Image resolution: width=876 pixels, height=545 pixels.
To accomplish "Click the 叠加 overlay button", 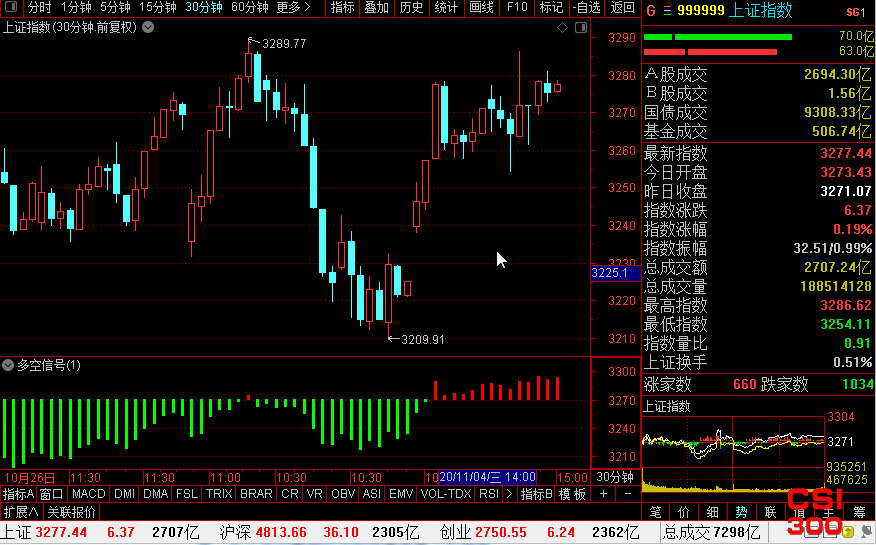I will (x=377, y=7).
